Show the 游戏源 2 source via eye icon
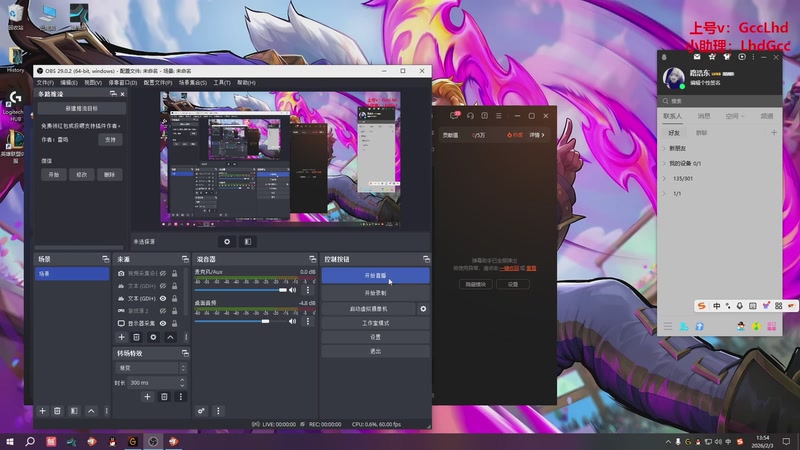Image resolution: width=800 pixels, height=450 pixels. tap(163, 311)
